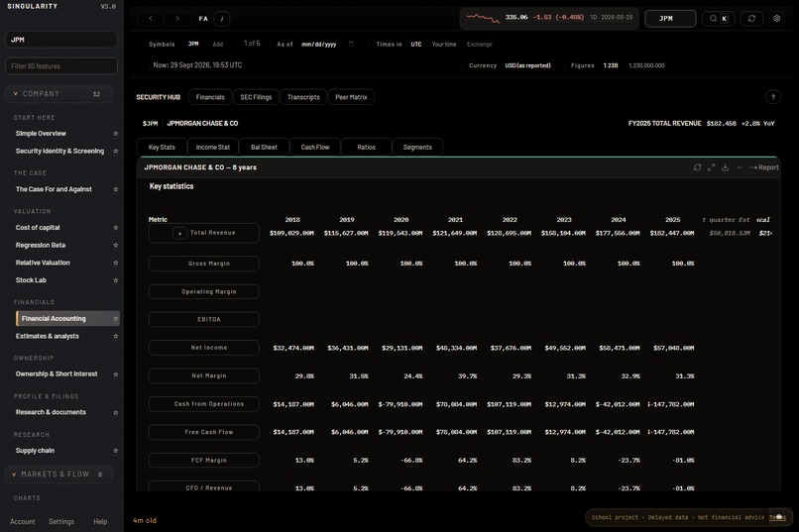Star Ownership & Short Interest
The height and width of the screenshot is (532, 799).
point(116,374)
